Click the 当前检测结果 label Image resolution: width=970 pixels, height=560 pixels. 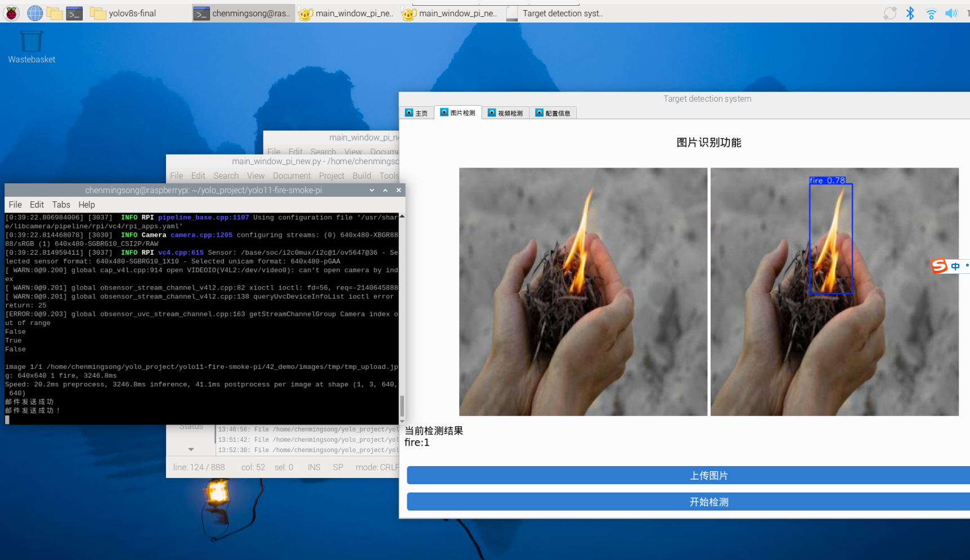(x=434, y=431)
